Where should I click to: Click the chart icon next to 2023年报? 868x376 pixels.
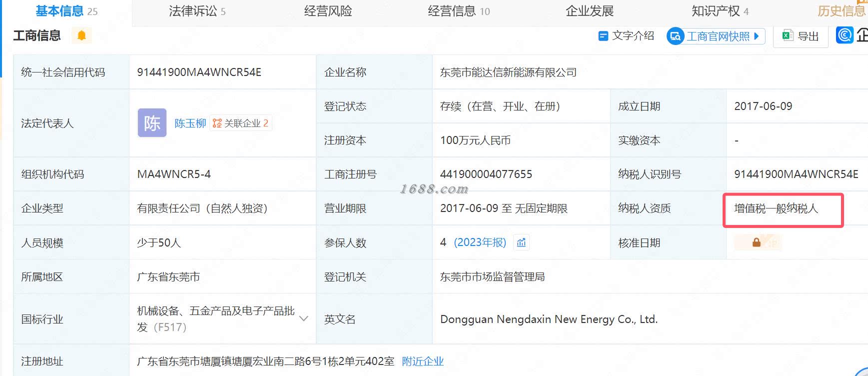[522, 242]
